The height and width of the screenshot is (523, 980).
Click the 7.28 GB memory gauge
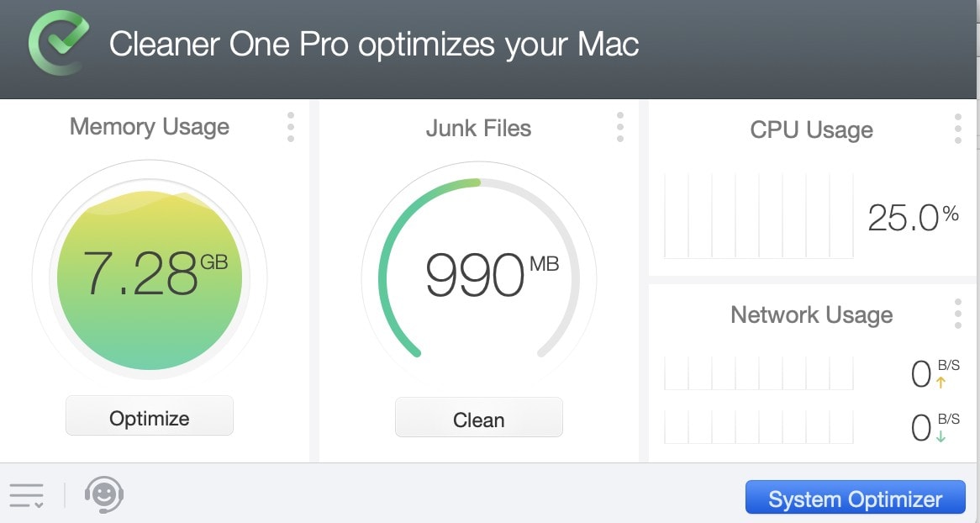click(150, 276)
